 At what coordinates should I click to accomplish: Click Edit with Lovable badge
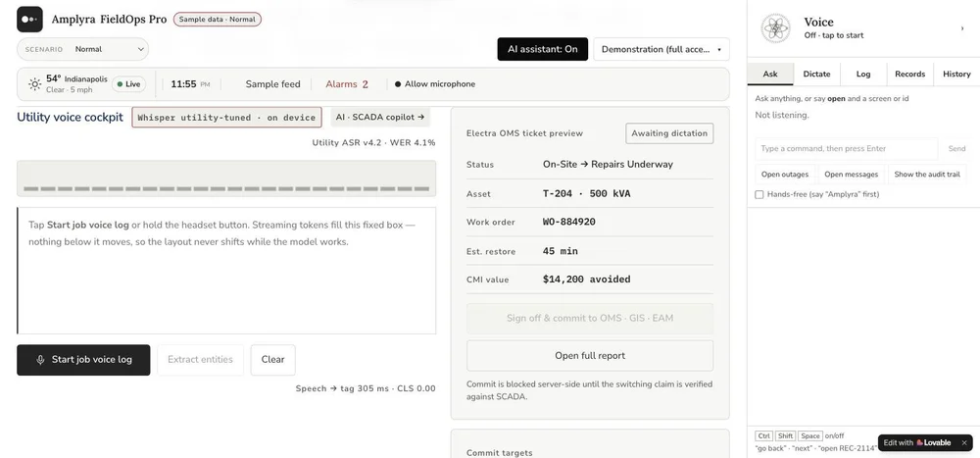pos(917,442)
